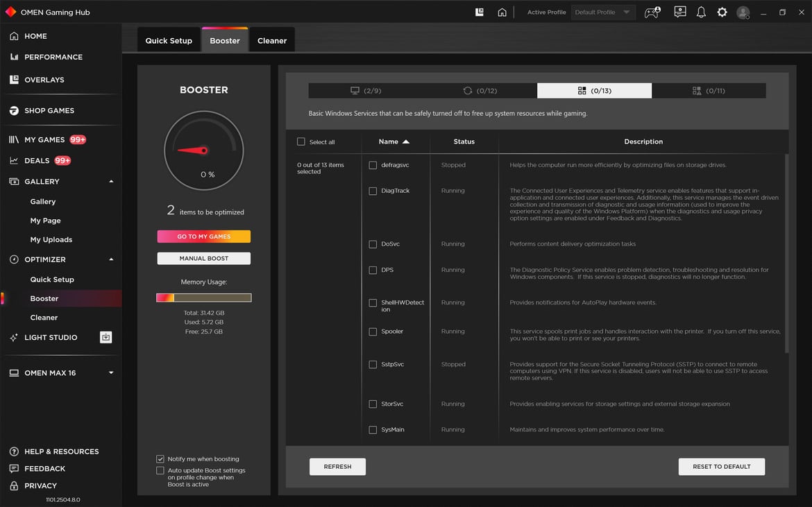Screen dimensions: 812x507
Task: Collapse the Optimizer section arrow
Action: tap(111, 259)
